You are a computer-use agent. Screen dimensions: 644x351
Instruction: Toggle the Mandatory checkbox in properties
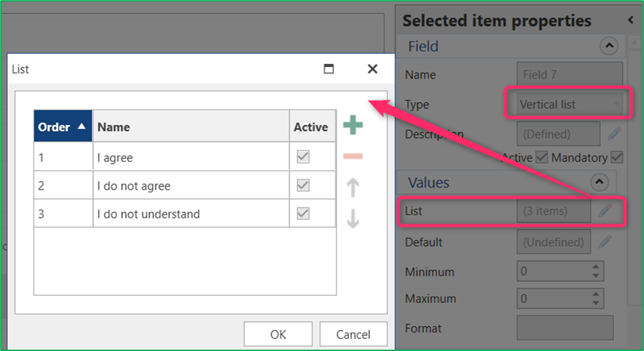click(x=617, y=157)
